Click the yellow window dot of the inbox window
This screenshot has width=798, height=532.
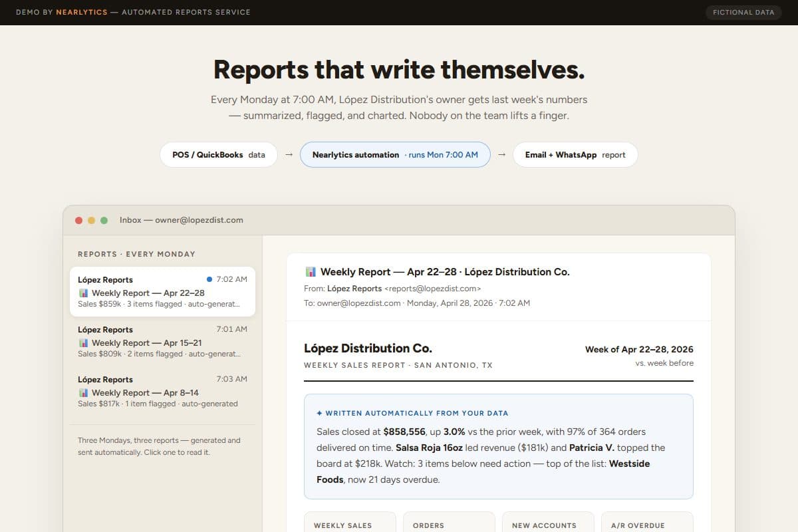click(91, 220)
